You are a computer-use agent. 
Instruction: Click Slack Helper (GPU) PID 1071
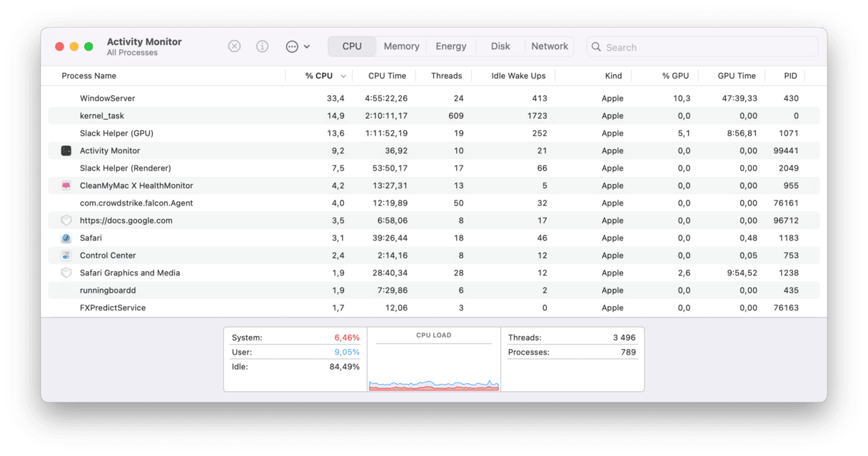coord(789,133)
